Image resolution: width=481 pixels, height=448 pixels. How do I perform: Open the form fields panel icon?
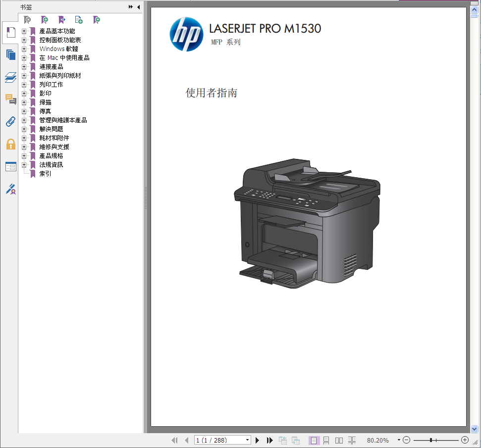tap(11, 167)
